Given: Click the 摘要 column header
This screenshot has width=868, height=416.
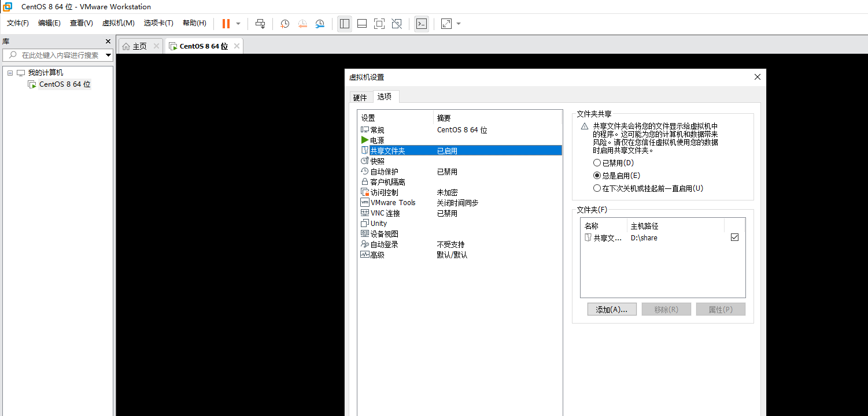Looking at the screenshot, I should click(497, 118).
